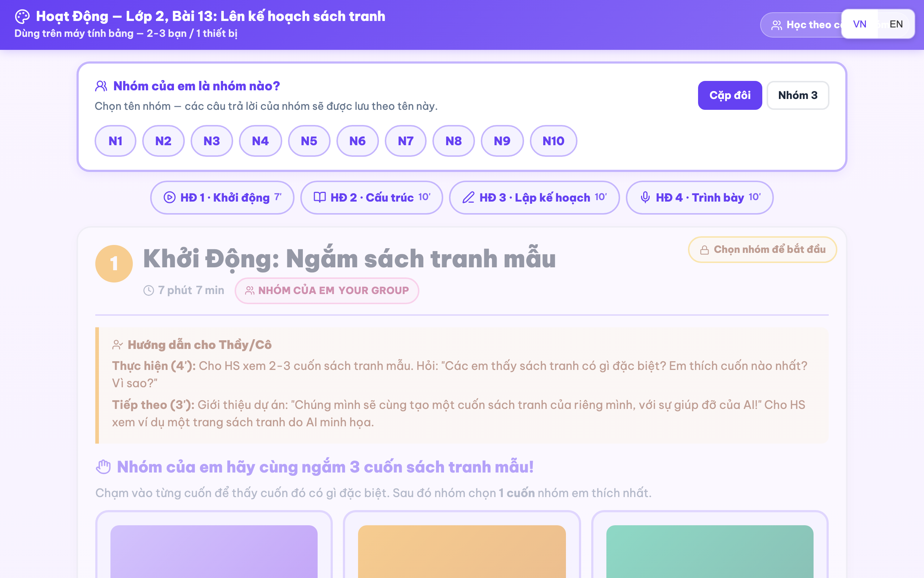
Task: Click the subtitle "Dùng trên máy tính bảng"
Action: (x=126, y=34)
